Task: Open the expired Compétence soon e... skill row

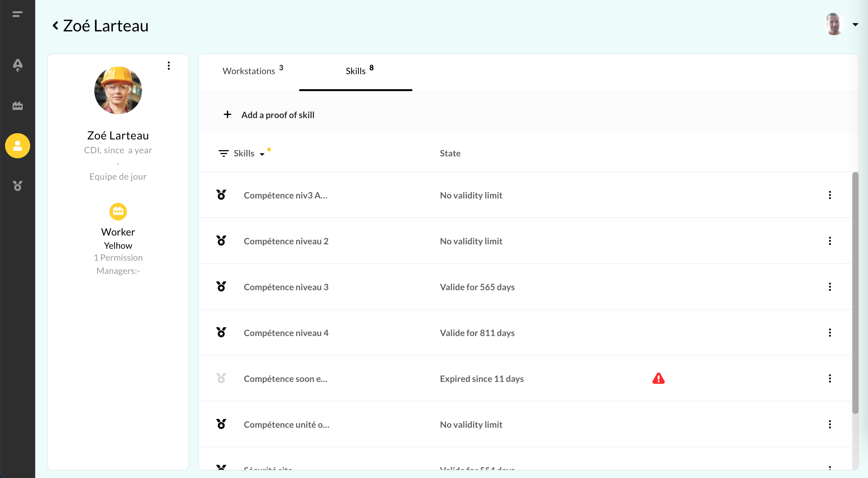Action: tap(286, 378)
